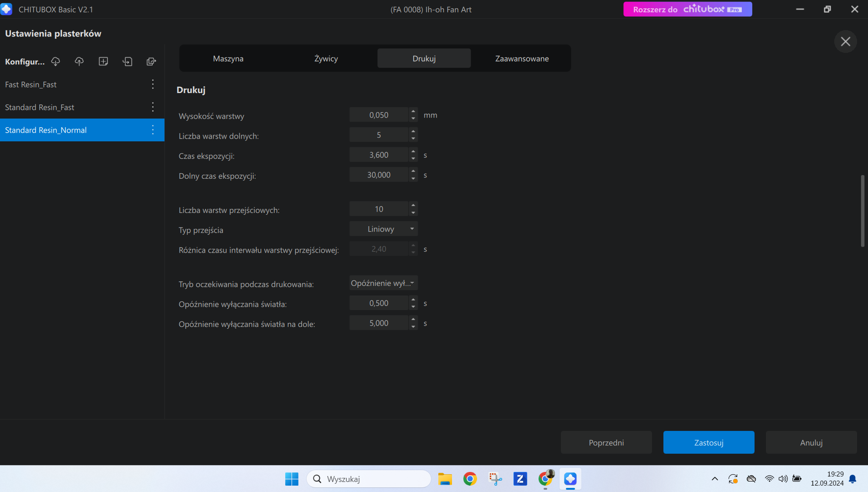Image resolution: width=868 pixels, height=492 pixels.
Task: Increase Liczba warstw przejściowych value
Action: point(413,206)
